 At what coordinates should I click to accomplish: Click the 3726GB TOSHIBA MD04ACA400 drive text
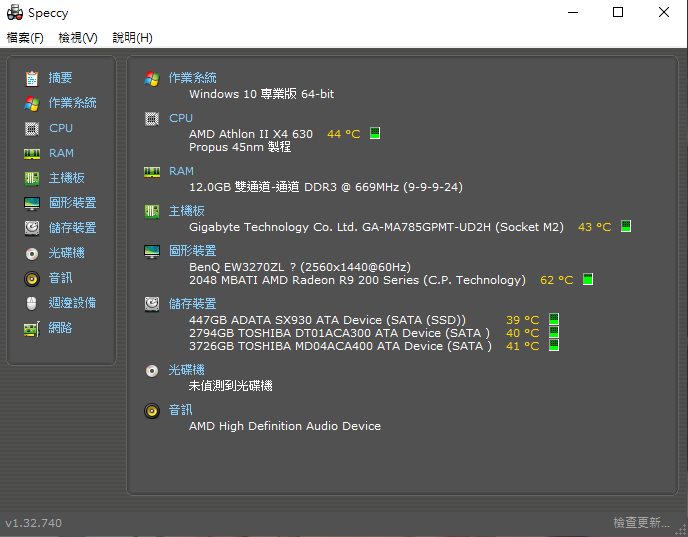coord(340,346)
